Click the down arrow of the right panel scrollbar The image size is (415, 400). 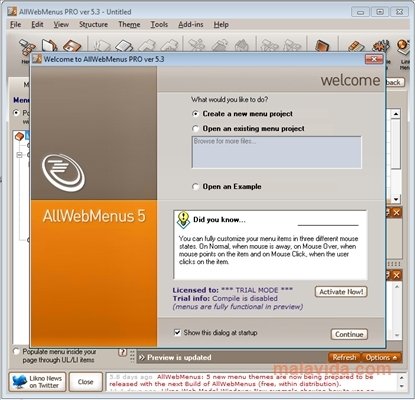click(x=396, y=200)
